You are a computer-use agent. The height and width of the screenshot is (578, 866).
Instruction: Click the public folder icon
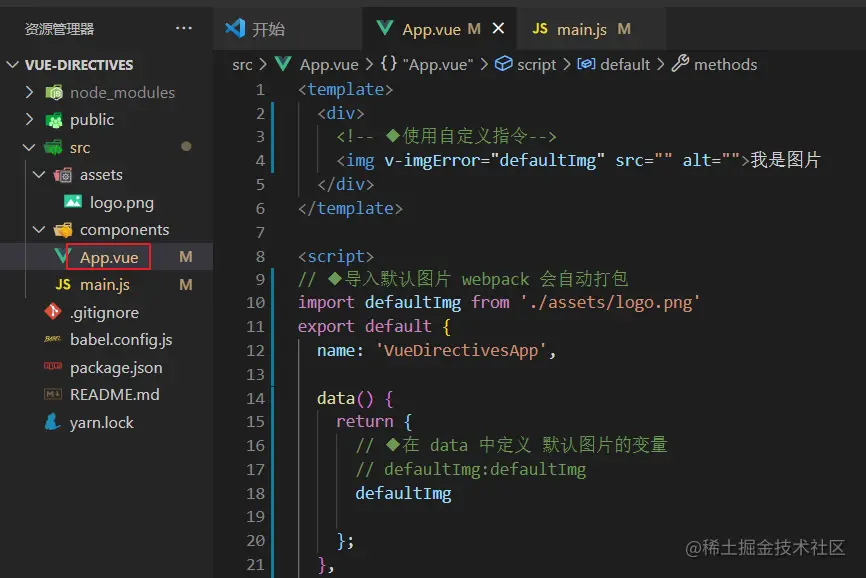pyautogui.click(x=54, y=120)
